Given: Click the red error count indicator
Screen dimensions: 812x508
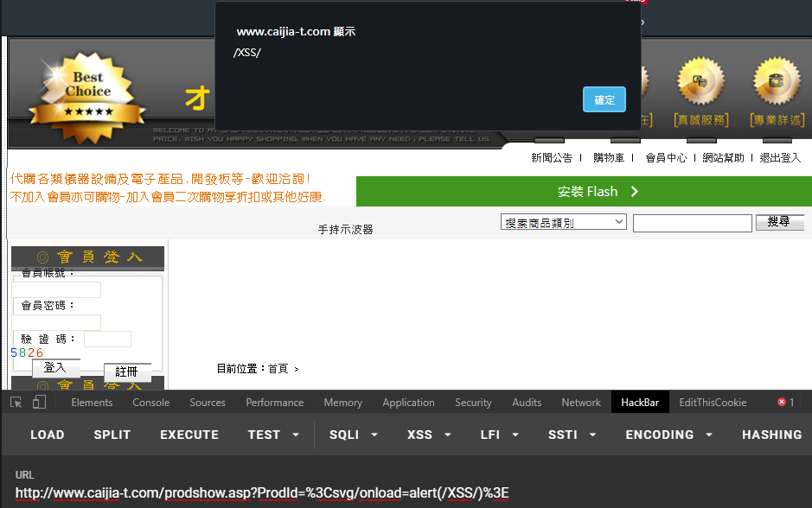Looking at the screenshot, I should pyautogui.click(x=785, y=402).
